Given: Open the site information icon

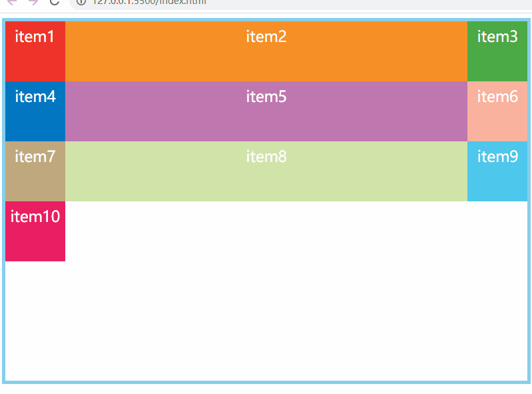Looking at the screenshot, I should pyautogui.click(x=81, y=2).
